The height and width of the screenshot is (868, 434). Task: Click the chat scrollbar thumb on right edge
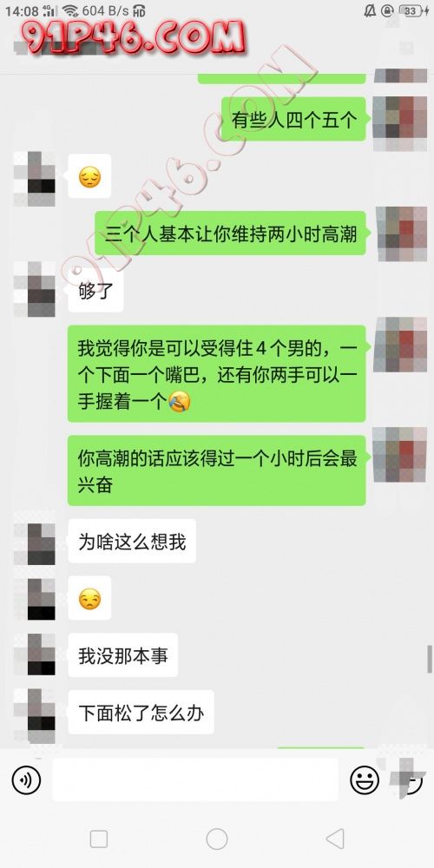pyautogui.click(x=429, y=659)
